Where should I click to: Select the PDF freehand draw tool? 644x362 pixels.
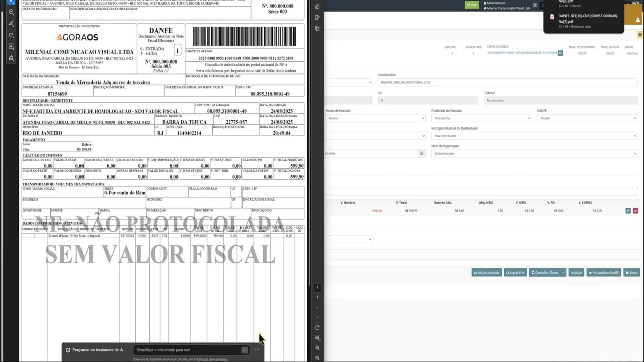tap(11, 35)
